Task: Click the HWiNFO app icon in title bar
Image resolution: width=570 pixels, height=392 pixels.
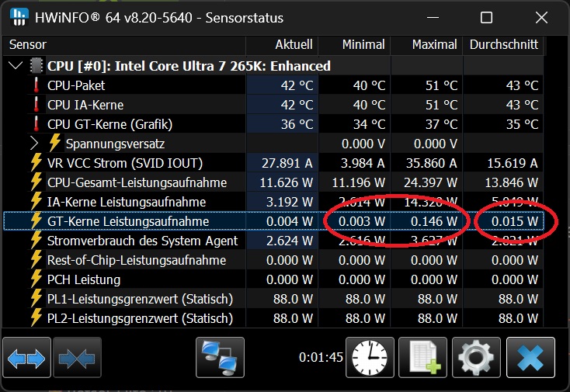Action: coord(19,17)
